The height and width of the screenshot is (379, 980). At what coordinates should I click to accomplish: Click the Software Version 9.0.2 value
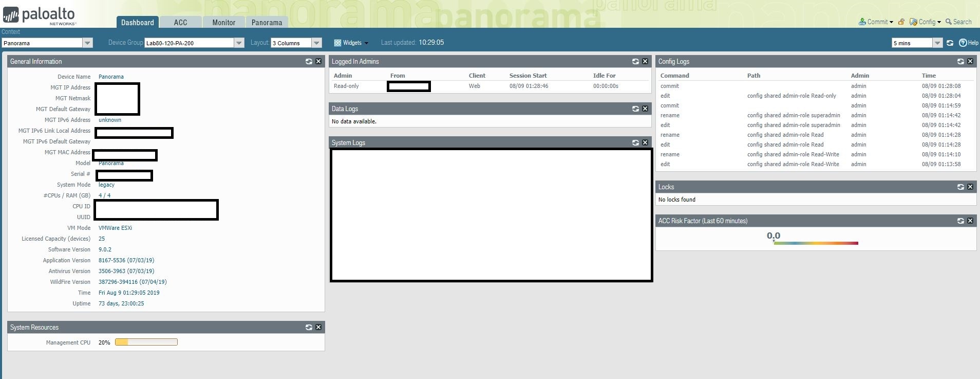[x=105, y=249]
